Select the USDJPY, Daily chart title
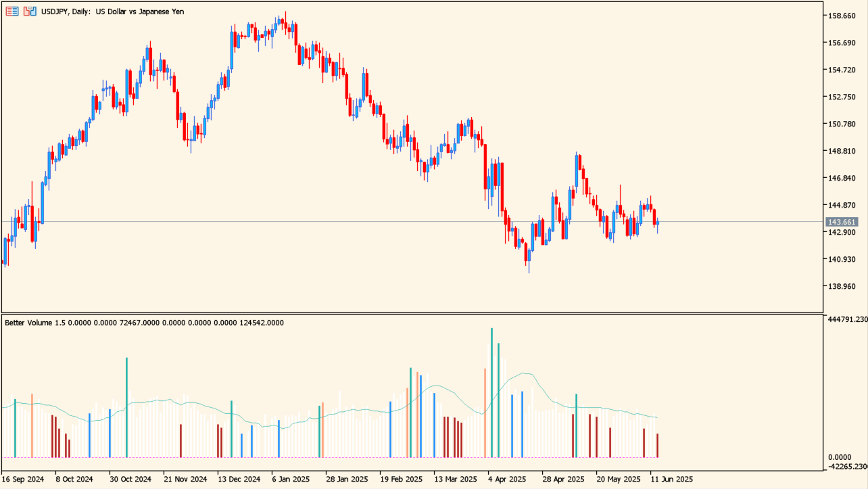 112,11
